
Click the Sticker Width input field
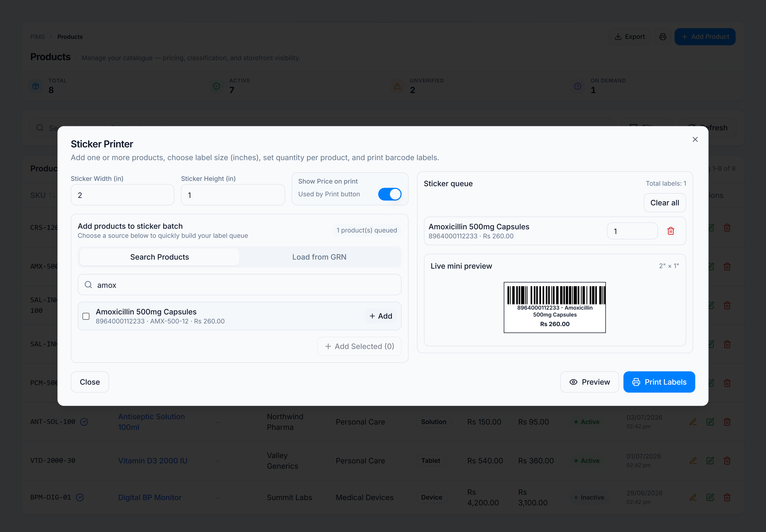click(123, 195)
